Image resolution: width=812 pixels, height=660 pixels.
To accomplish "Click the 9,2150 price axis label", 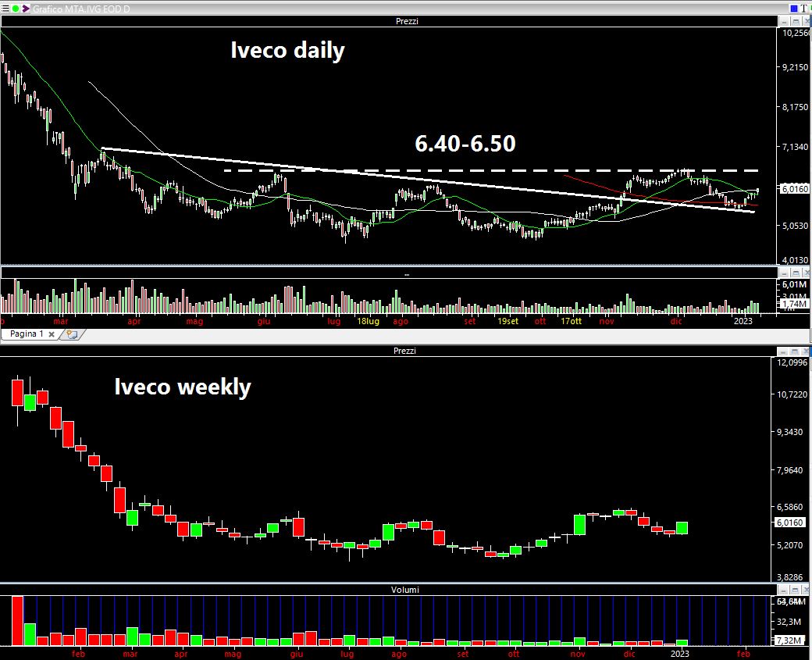I will coord(795,67).
